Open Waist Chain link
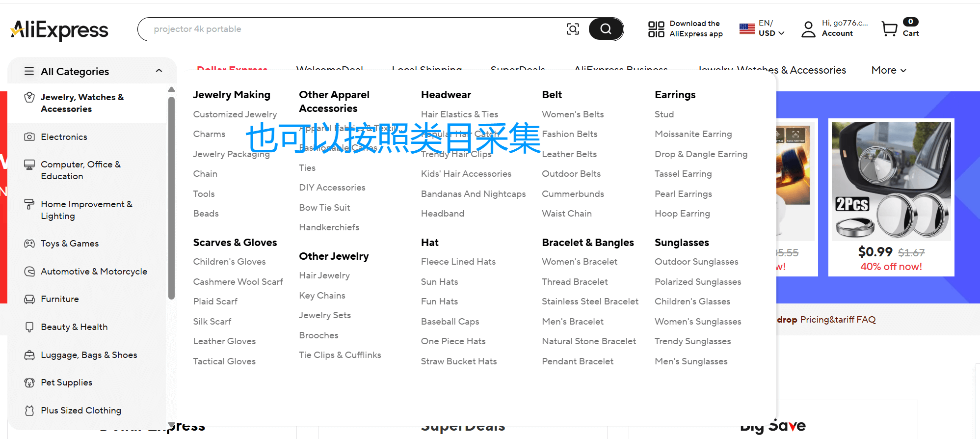This screenshot has width=980, height=439. tap(567, 214)
